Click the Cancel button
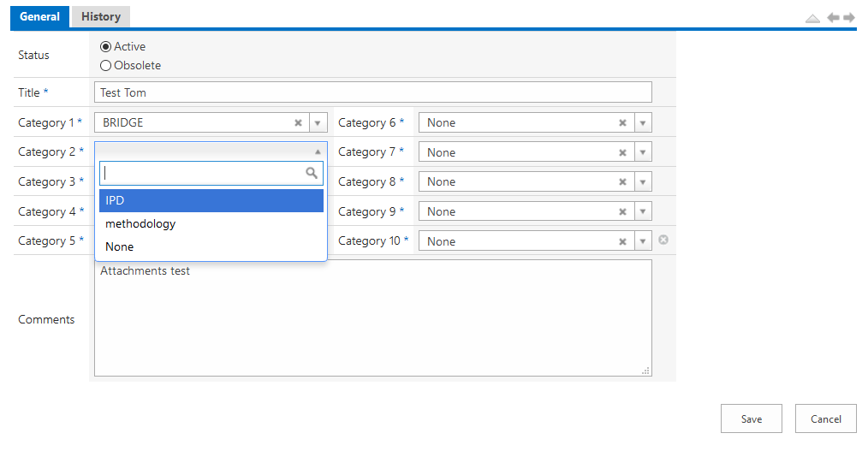This screenshot has width=868, height=451. click(826, 418)
